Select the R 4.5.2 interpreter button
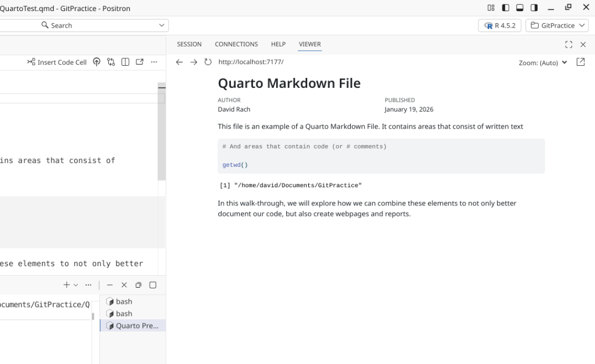Image resolution: width=595 pixels, height=364 pixels. tap(499, 25)
